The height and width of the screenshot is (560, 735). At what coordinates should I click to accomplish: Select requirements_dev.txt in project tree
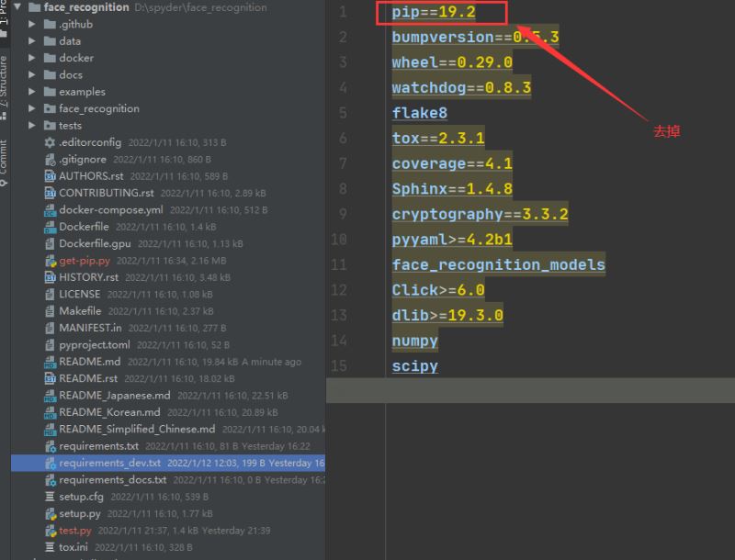click(109, 463)
